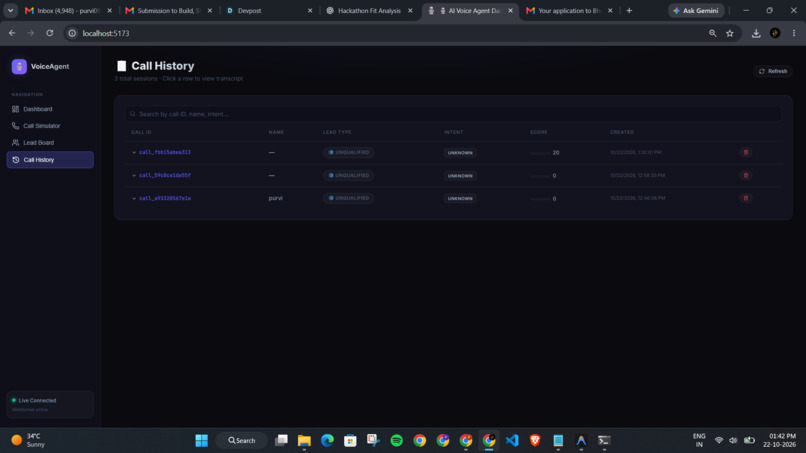Delete the purvi call using the trash icon

745,198
